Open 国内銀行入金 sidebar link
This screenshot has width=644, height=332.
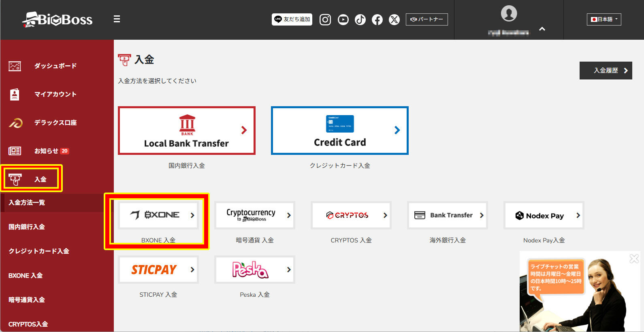(x=27, y=227)
